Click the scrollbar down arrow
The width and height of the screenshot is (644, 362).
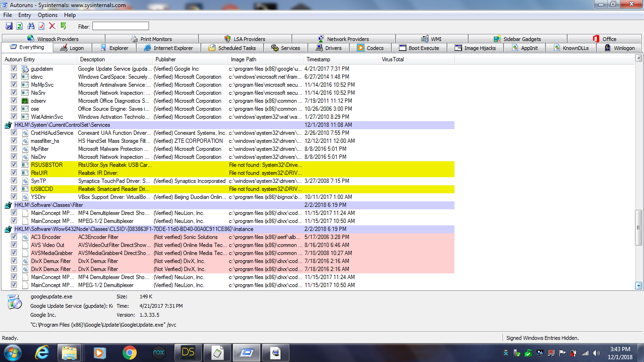point(639,286)
